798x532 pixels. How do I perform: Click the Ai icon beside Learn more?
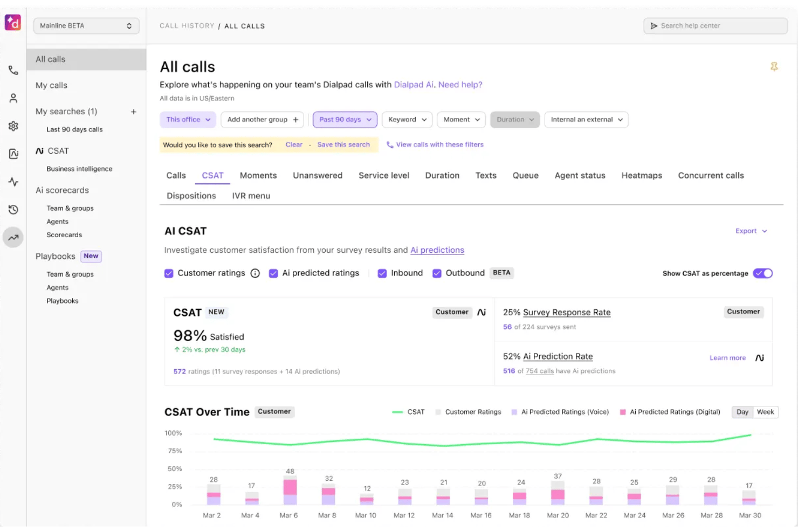coord(760,358)
